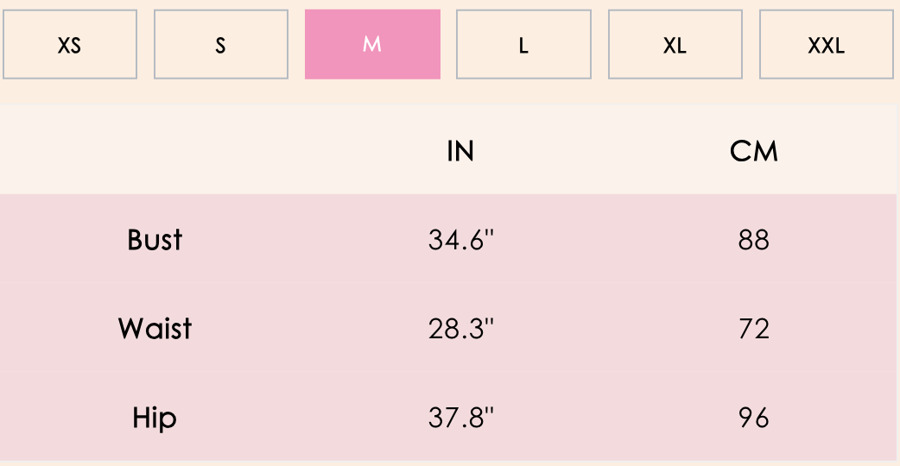Click the pink Waist table row

pyautogui.click(x=448, y=328)
